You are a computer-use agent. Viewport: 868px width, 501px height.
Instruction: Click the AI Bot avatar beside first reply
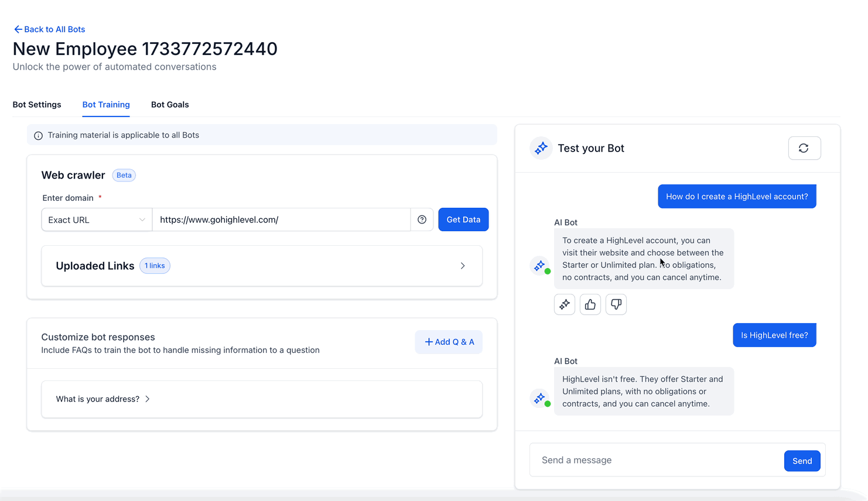point(540,266)
